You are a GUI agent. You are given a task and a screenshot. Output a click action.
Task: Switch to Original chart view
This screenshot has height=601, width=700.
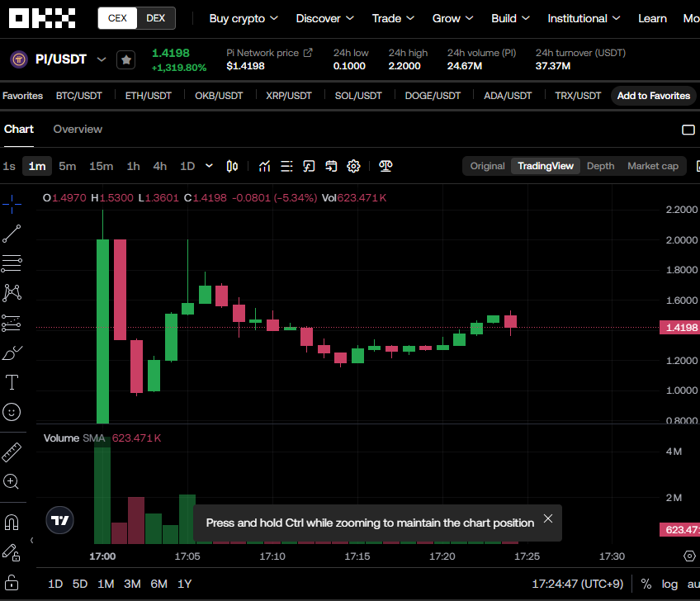pos(487,166)
